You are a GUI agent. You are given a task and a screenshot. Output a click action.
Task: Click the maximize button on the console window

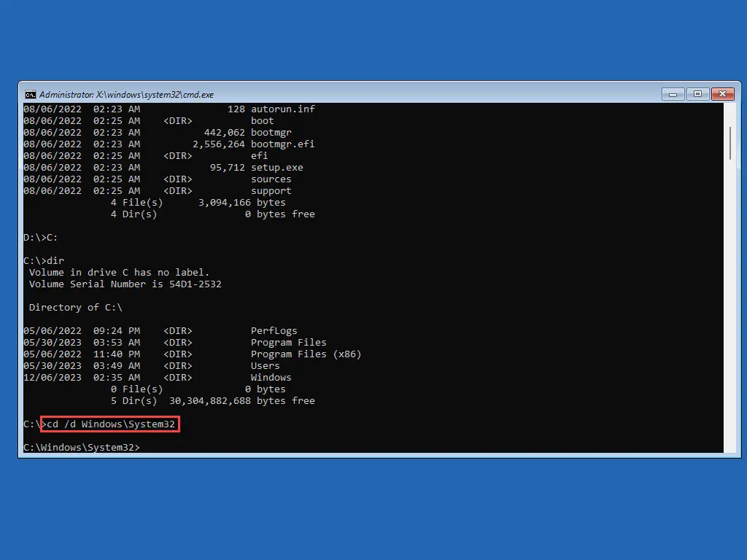point(697,94)
